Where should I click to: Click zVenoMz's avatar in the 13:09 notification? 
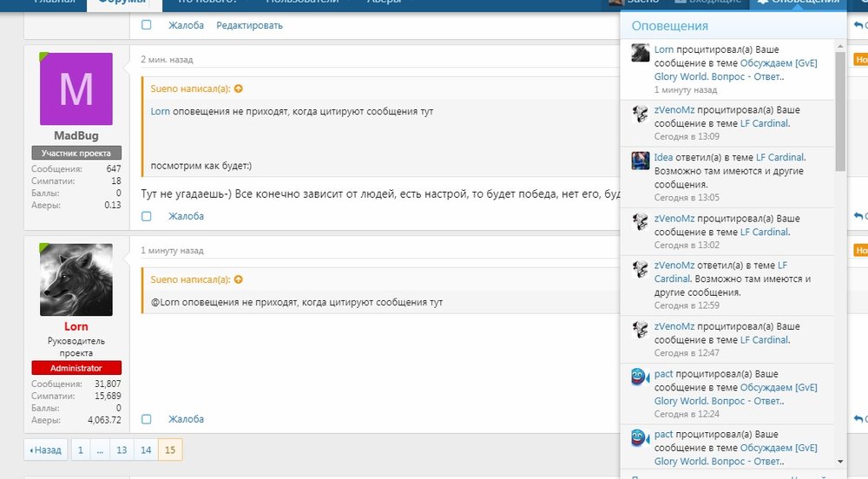point(641,114)
